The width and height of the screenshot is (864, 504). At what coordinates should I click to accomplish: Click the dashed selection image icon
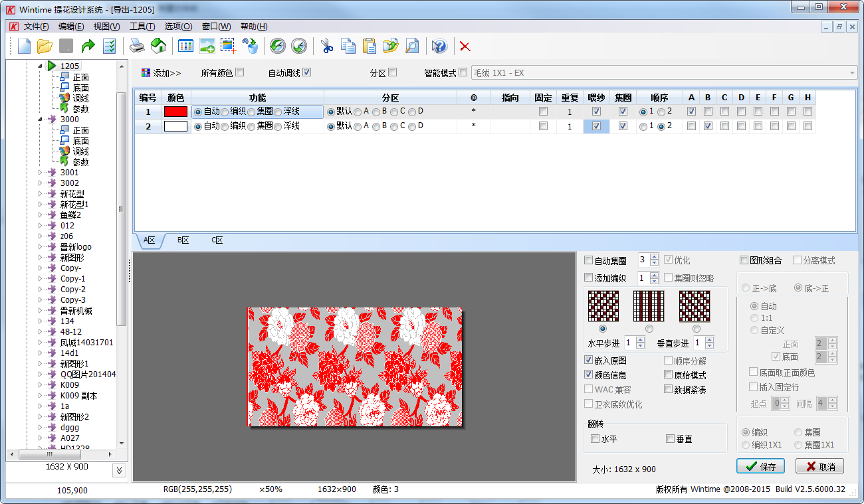229,46
